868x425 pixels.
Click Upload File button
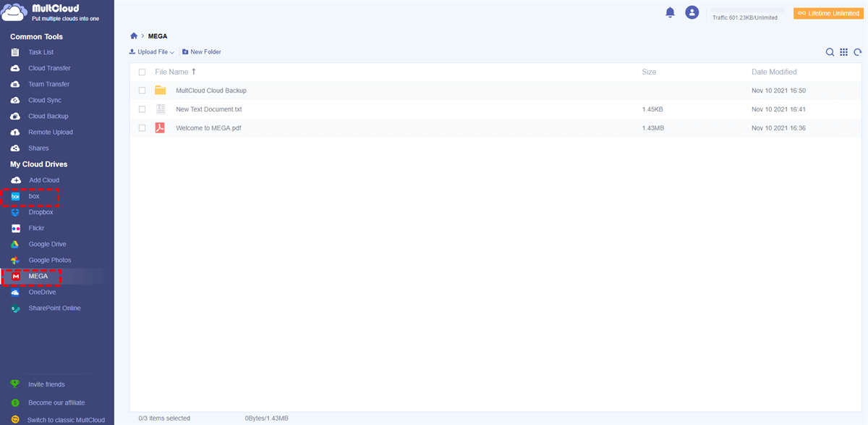point(152,52)
